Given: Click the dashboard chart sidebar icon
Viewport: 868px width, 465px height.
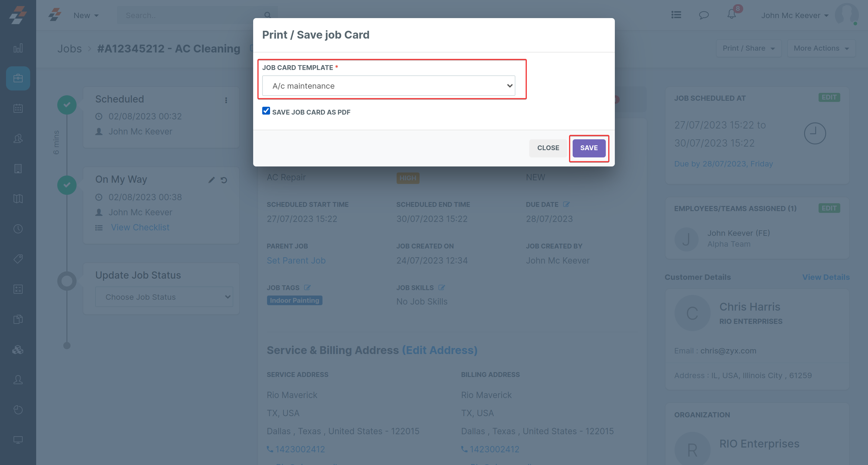Looking at the screenshot, I should [18, 48].
